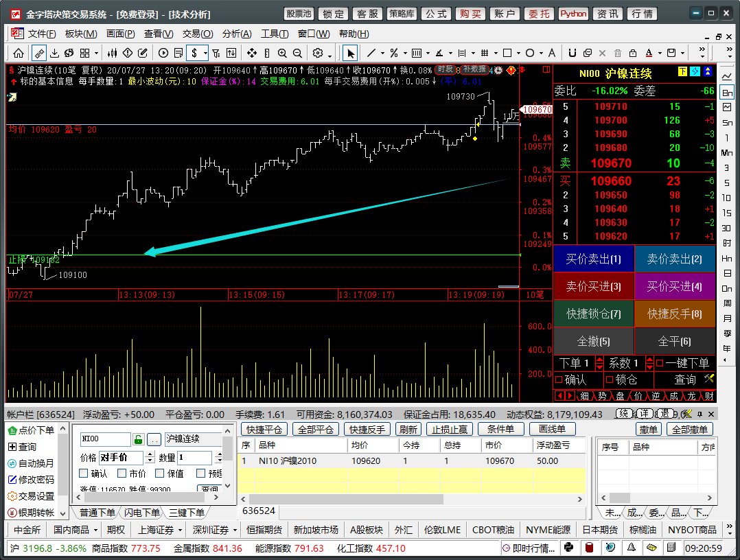Open the 分析(A) menu
Viewport: 740px width, 560px height.
(237, 34)
